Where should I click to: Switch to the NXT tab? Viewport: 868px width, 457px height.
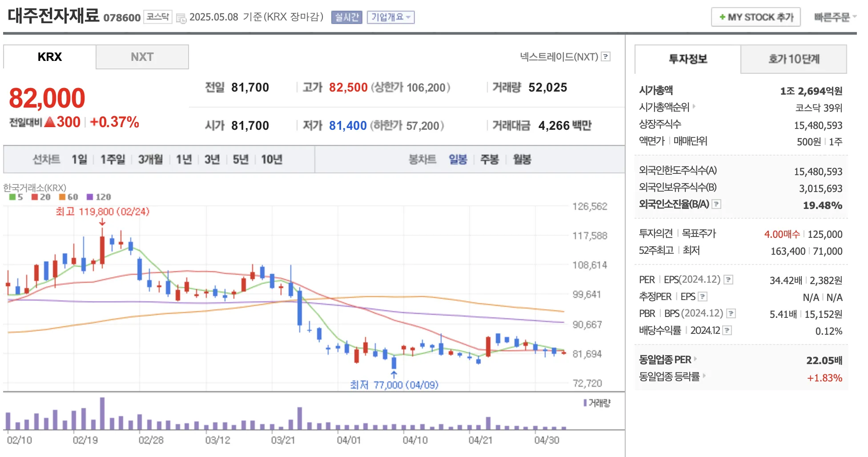point(142,57)
